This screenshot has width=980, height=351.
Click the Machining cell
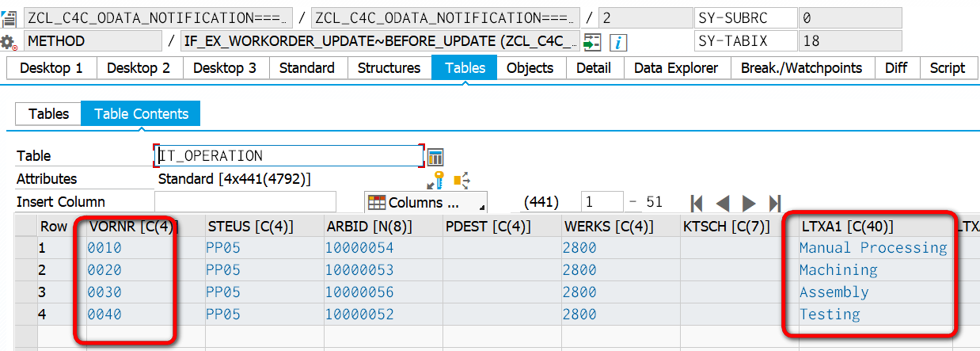876,270
